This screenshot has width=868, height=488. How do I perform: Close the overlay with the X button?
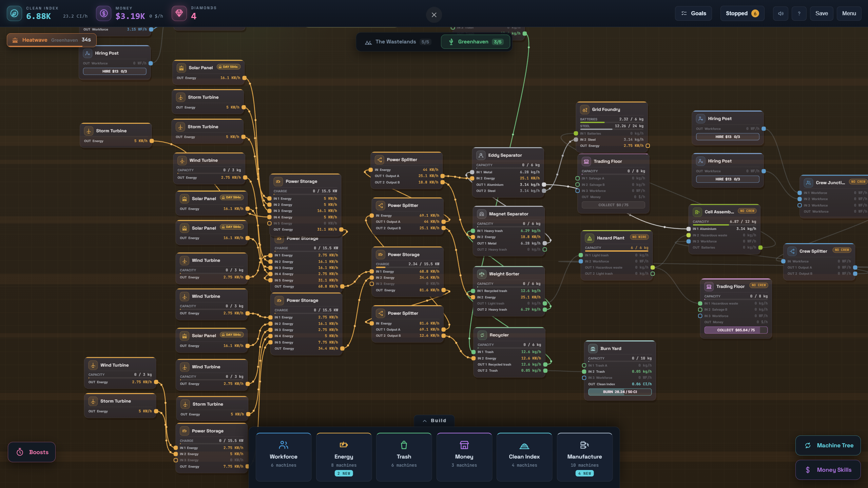(434, 15)
